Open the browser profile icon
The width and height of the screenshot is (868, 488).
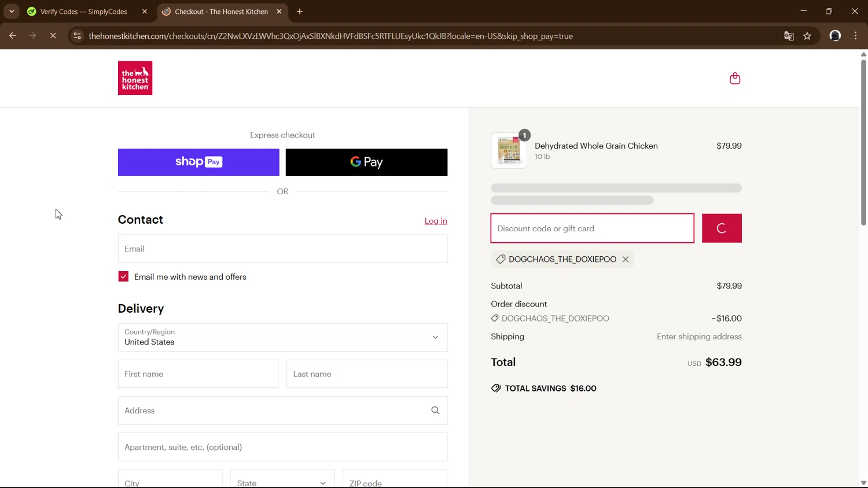835,36
